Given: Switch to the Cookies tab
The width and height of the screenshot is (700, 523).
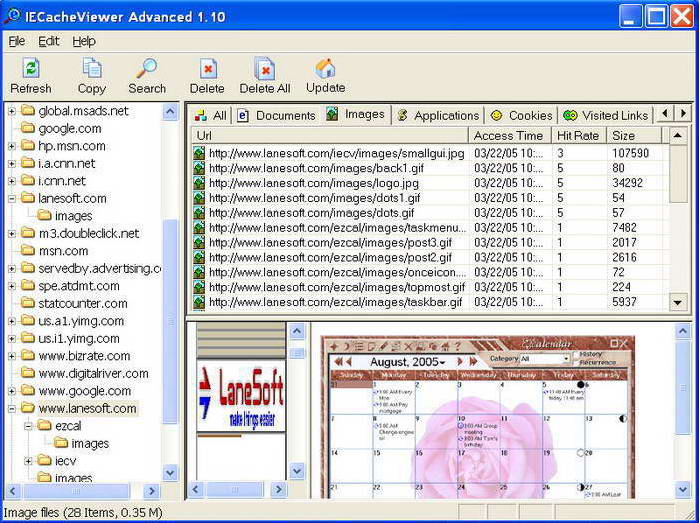Looking at the screenshot, I should [521, 116].
